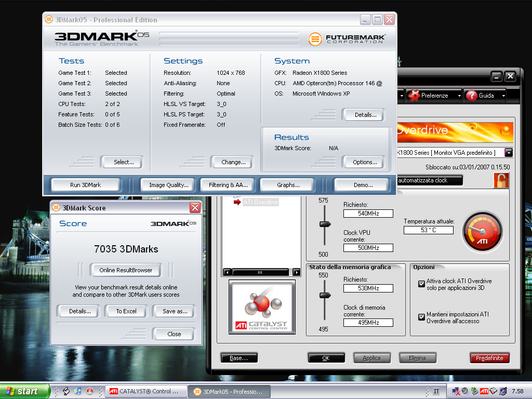Viewport: 532px width, 399px height.
Task: Toggle Mantieni impostazioni ATI Overdrive all'accesso checkbox
Action: 421,317
